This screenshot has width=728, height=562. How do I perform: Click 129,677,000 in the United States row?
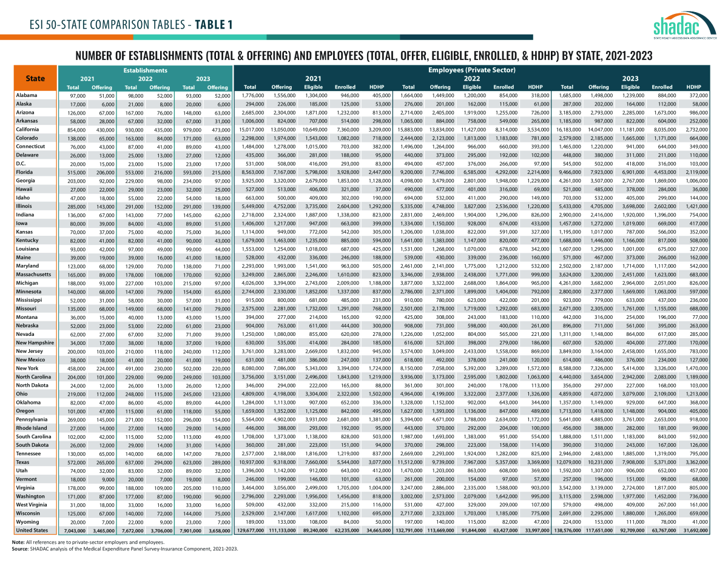(x=249, y=530)
